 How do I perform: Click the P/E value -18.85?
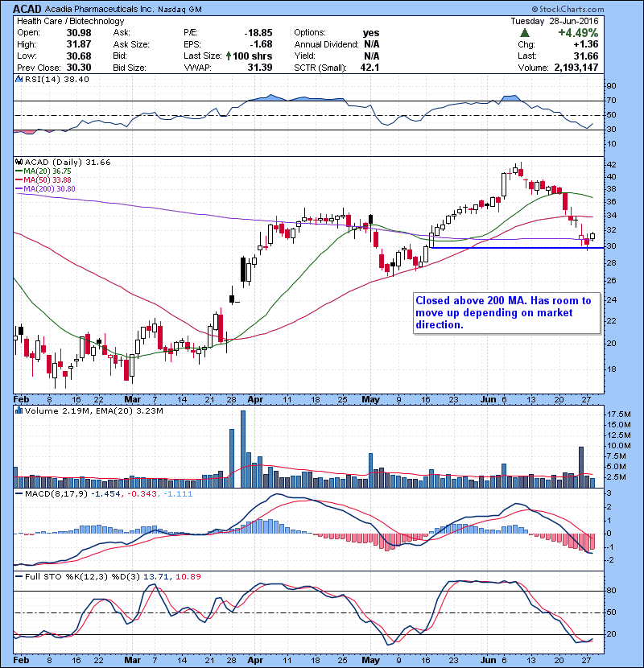pos(258,33)
